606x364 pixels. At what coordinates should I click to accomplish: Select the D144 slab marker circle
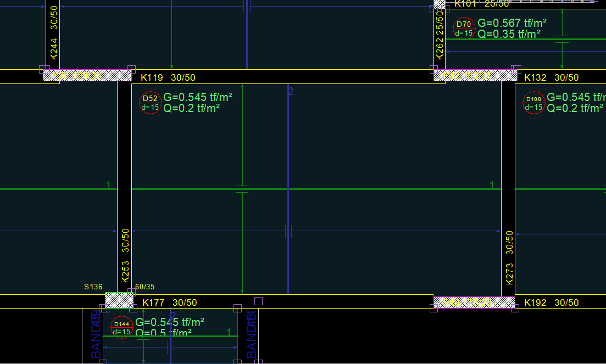(x=122, y=327)
